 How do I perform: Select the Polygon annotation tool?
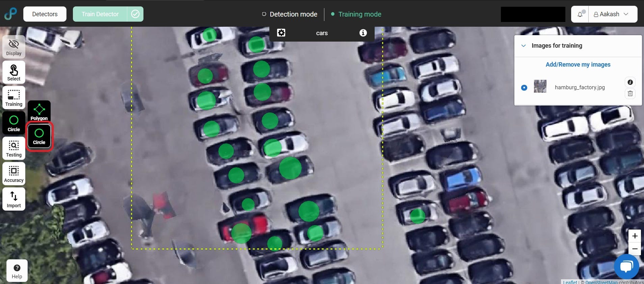click(x=39, y=112)
